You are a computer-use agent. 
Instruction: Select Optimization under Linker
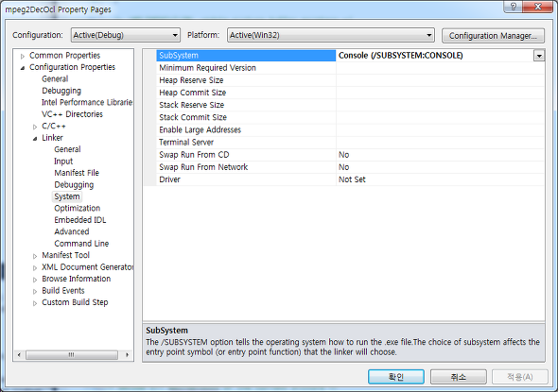pyautogui.click(x=78, y=208)
